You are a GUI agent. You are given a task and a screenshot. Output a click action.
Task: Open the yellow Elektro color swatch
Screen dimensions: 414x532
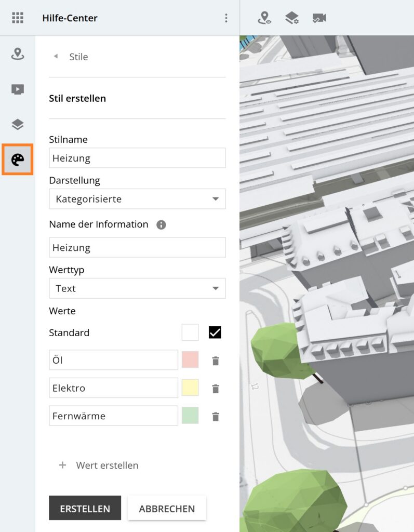click(190, 388)
